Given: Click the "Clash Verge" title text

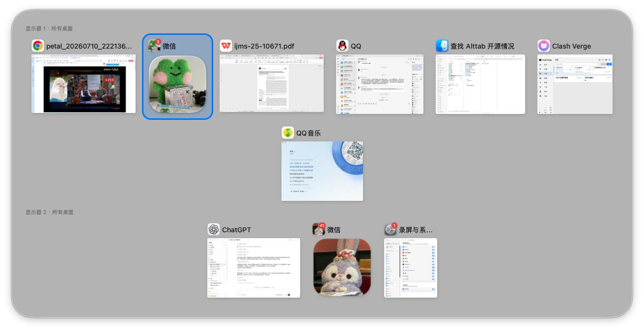Looking at the screenshot, I should (x=572, y=46).
